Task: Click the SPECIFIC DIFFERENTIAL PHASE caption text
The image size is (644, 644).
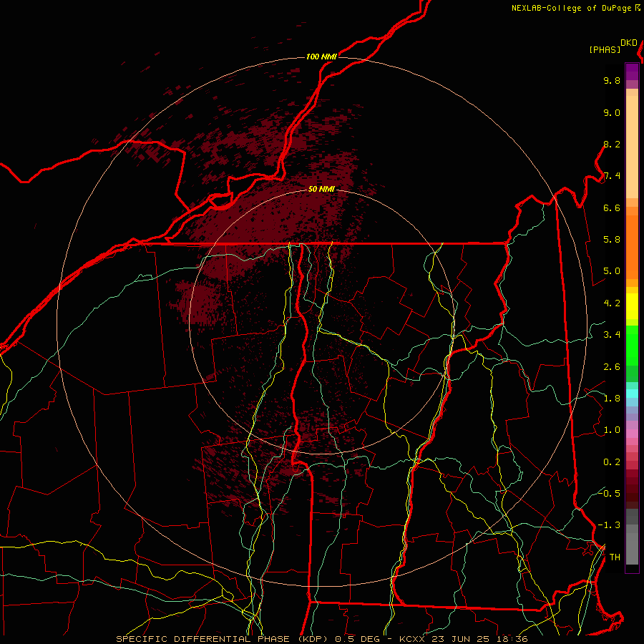Action: (x=204, y=639)
